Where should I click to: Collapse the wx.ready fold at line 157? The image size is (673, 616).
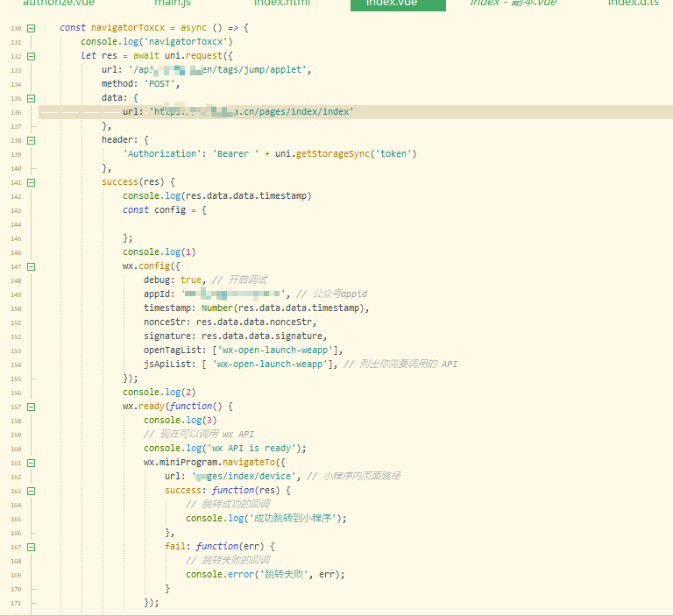tap(31, 407)
